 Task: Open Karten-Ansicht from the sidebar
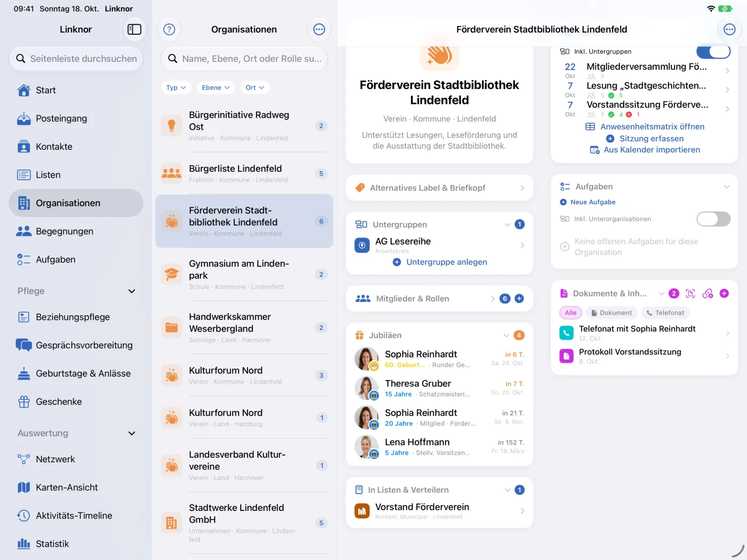[76, 487]
